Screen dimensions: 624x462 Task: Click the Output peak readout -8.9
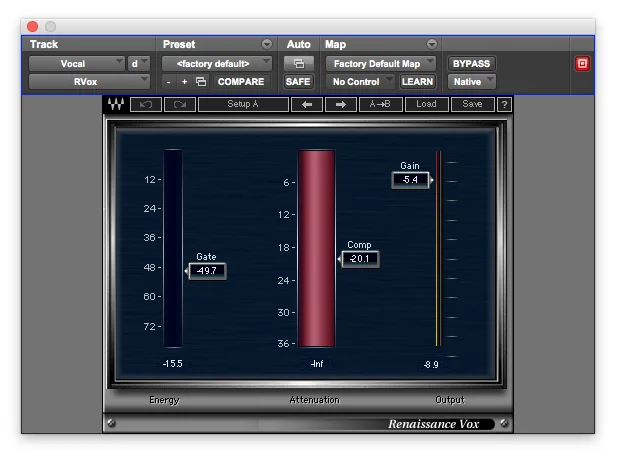(431, 365)
